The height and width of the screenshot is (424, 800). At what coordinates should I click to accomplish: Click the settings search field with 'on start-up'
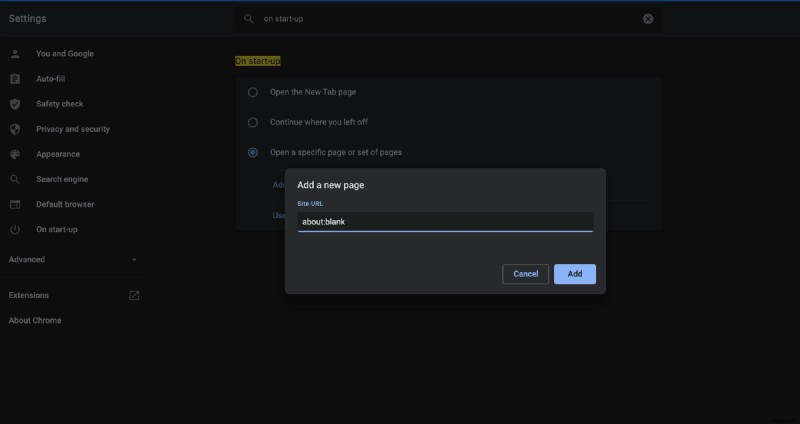tap(449, 19)
